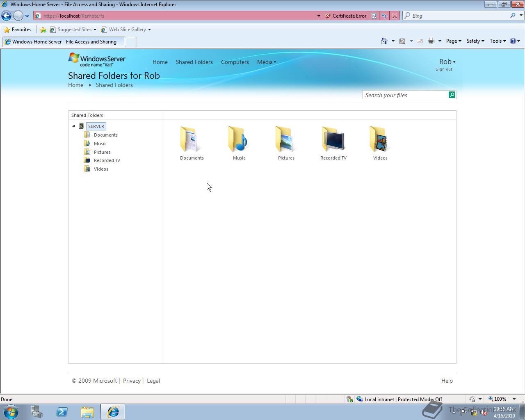Click the Bing search magnifier button
The height and width of the screenshot is (420, 525).
point(513,16)
